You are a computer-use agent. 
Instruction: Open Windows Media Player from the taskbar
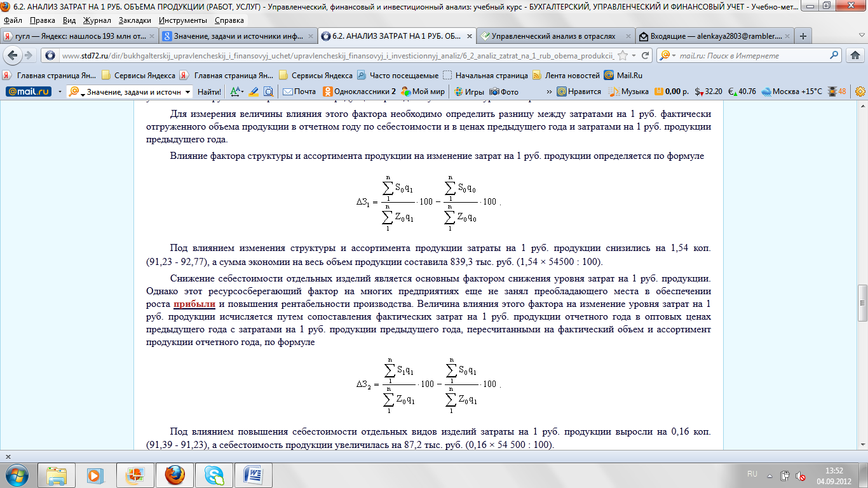95,475
